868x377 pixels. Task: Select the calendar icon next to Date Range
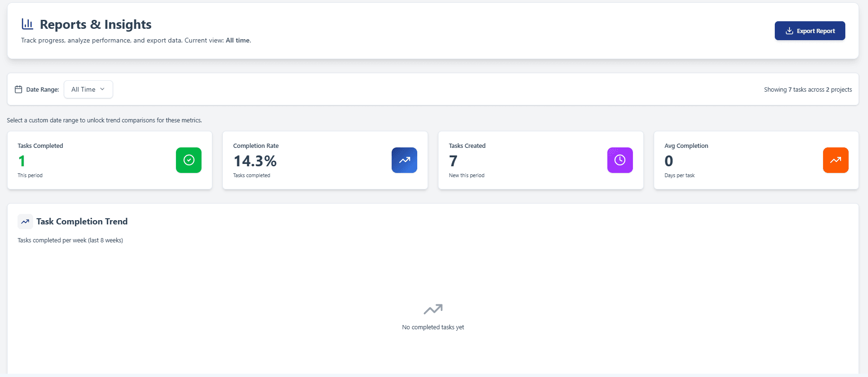click(x=18, y=89)
